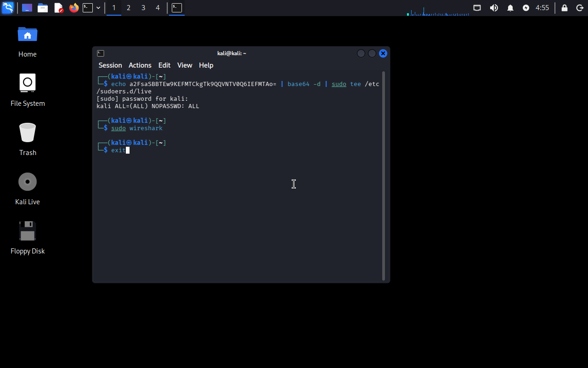Open the notifications bell
The height and width of the screenshot is (368, 588).
tap(510, 8)
